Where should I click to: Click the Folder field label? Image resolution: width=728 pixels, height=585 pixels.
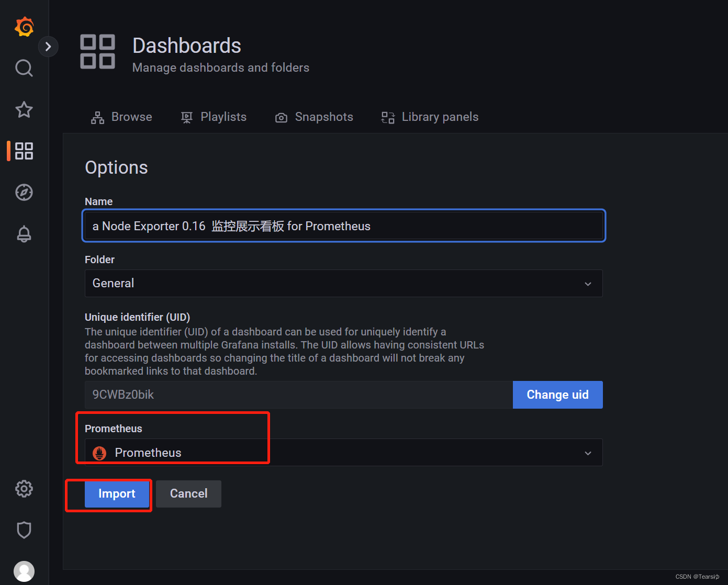pos(99,260)
